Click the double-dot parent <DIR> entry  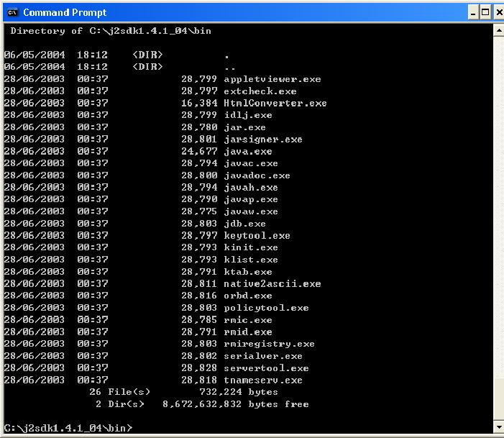click(x=119, y=67)
